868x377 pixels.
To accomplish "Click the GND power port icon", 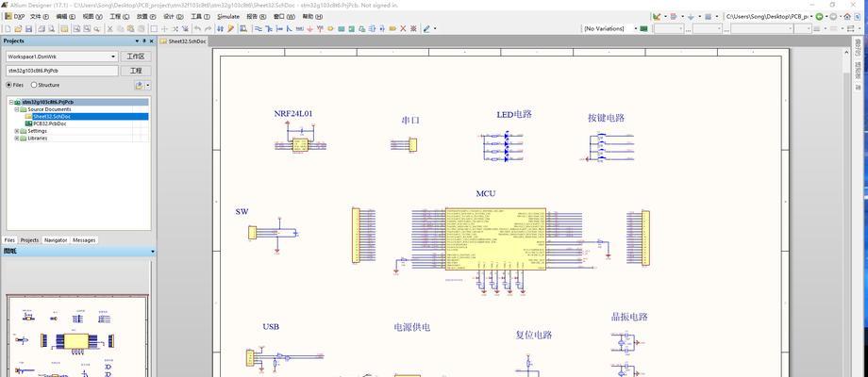I will (x=310, y=28).
